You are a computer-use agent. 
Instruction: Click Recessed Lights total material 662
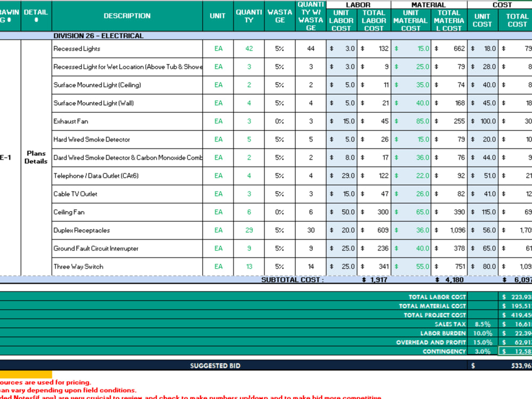449,48
